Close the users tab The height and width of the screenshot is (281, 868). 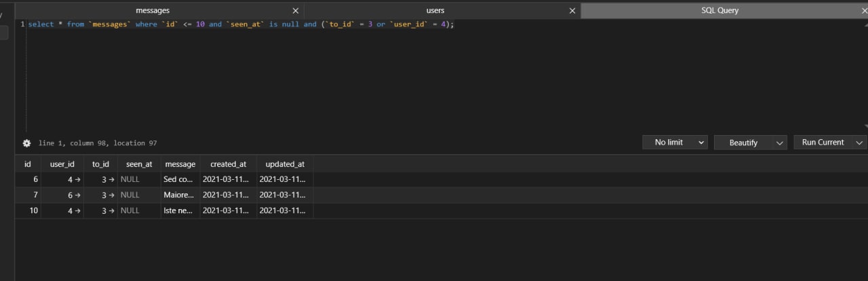click(572, 11)
